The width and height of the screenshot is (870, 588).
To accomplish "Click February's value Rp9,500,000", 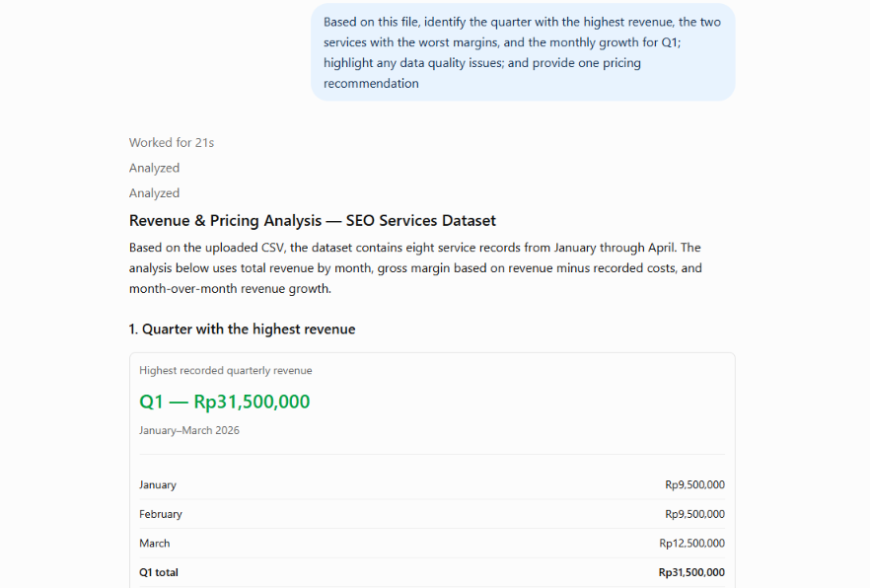I will pyautogui.click(x=694, y=514).
